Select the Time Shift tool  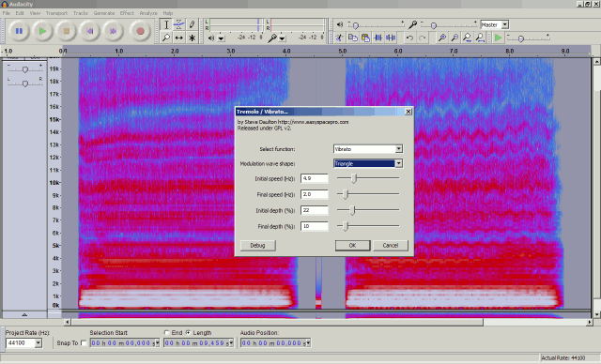[179, 38]
